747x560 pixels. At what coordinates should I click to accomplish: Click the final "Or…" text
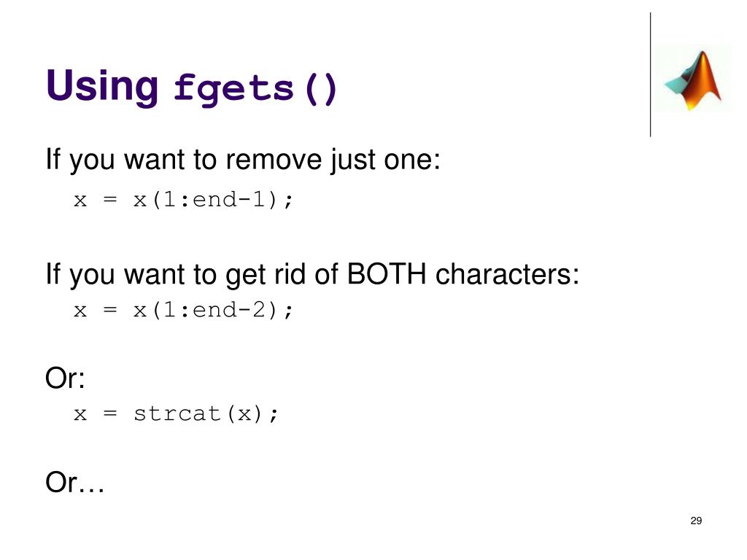tap(75, 482)
